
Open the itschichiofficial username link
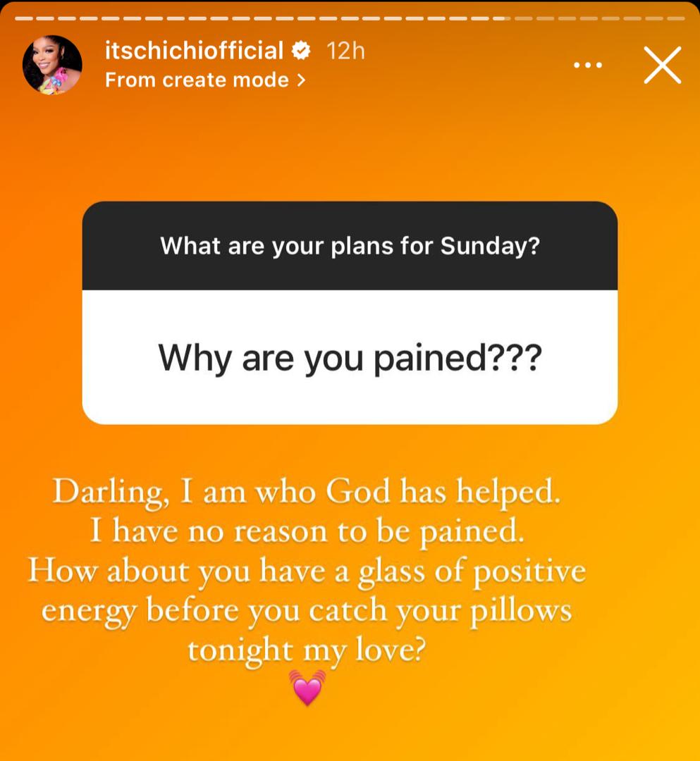194,51
